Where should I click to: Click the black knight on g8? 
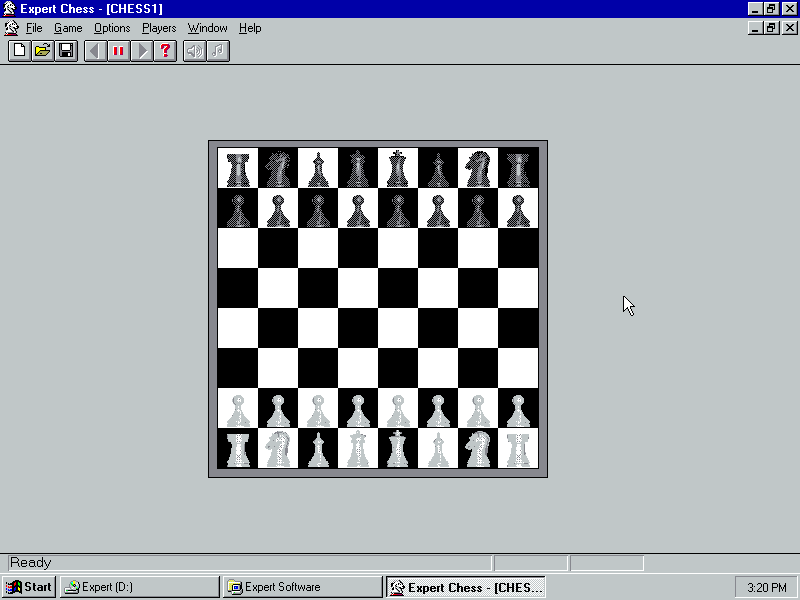pos(478,168)
